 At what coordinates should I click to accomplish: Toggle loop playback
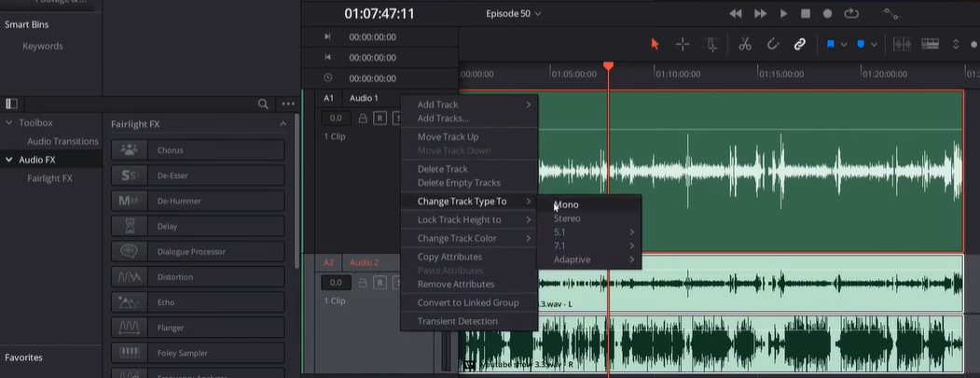point(851,13)
